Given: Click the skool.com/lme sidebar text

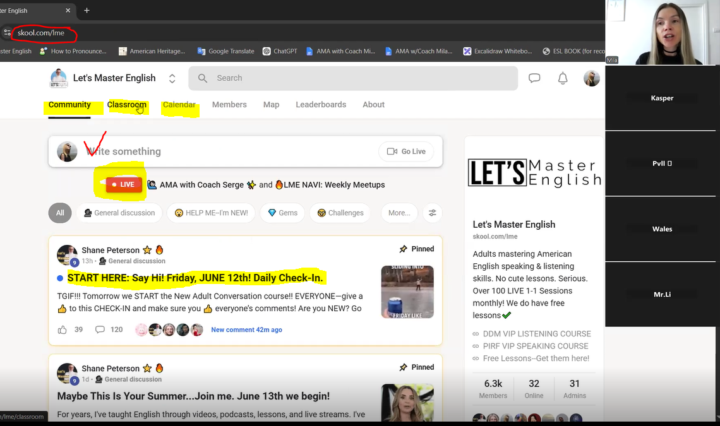Looking at the screenshot, I should point(495,236).
